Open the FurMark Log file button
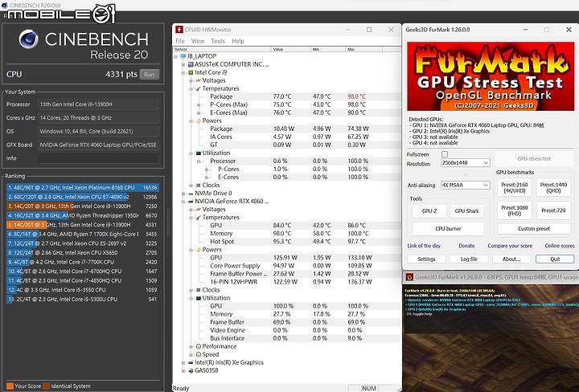The image size is (579, 392). coord(469,259)
